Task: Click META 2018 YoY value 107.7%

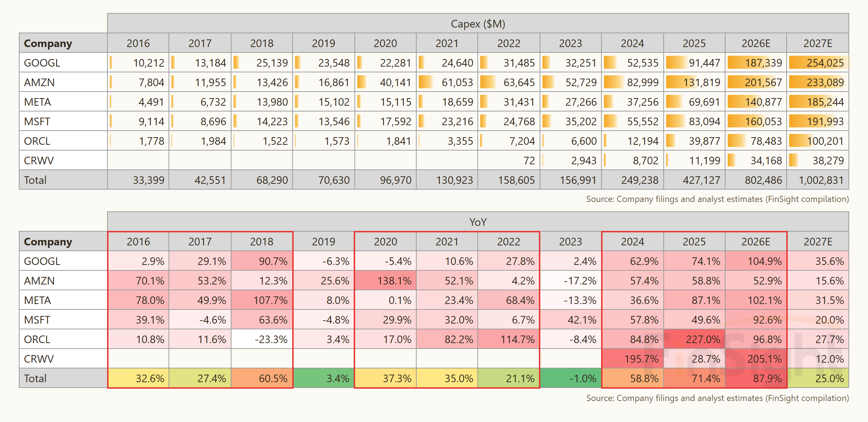Action: [271, 300]
